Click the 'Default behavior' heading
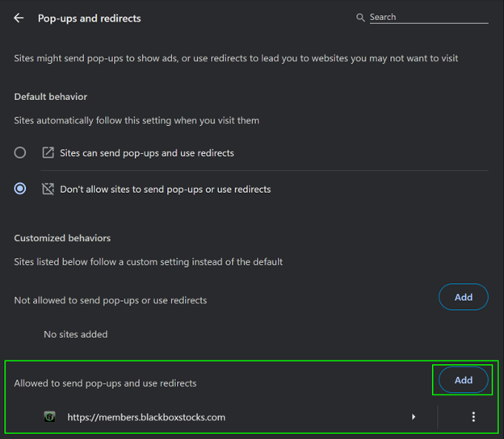 coord(50,97)
